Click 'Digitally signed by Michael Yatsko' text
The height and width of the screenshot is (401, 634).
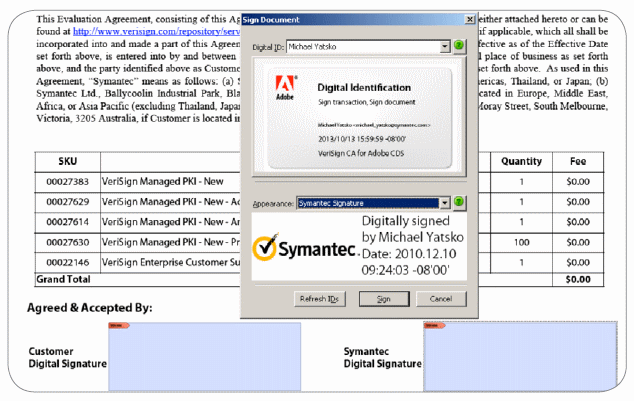[412, 229]
